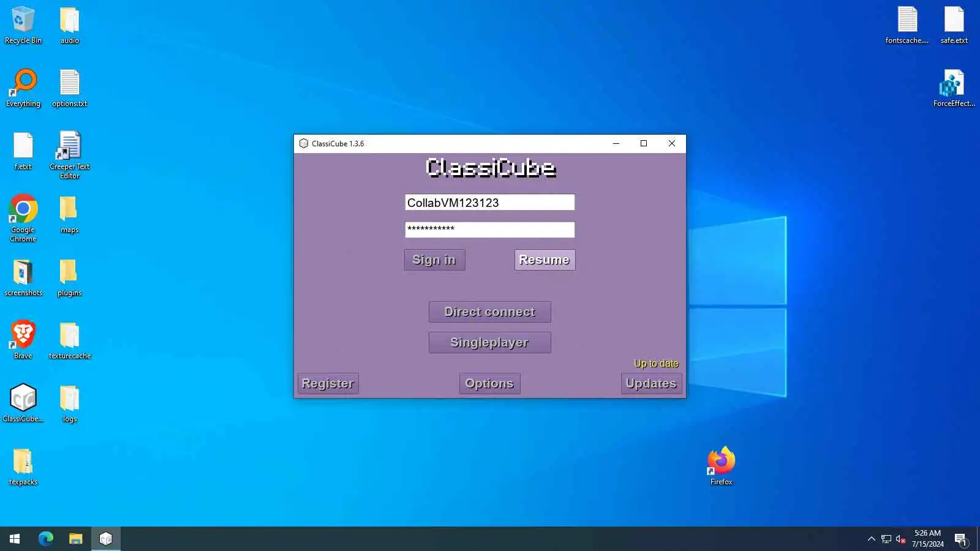The width and height of the screenshot is (980, 551).
Task: Click the Sign in button
Action: click(x=434, y=260)
